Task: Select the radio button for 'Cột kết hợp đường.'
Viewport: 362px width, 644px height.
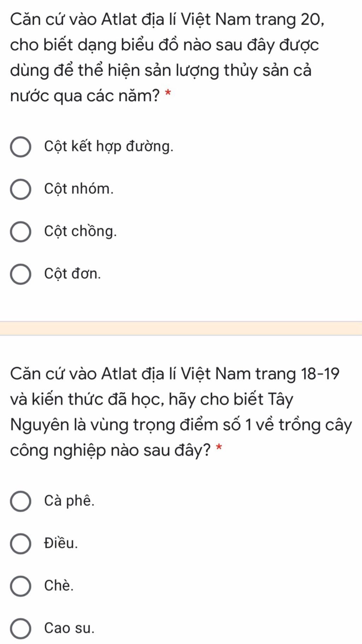Action: 21,147
